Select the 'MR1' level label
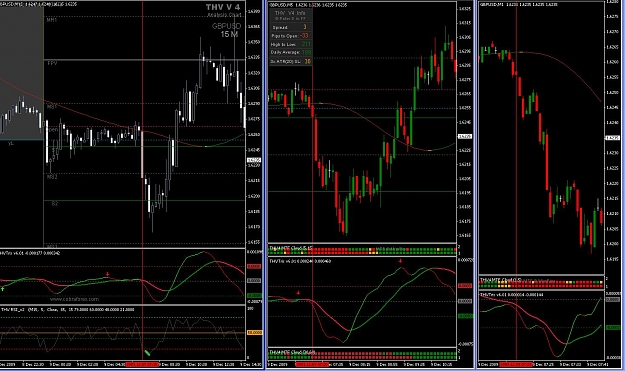Image resolution: width=625 pixels, height=371 pixels. [52, 20]
